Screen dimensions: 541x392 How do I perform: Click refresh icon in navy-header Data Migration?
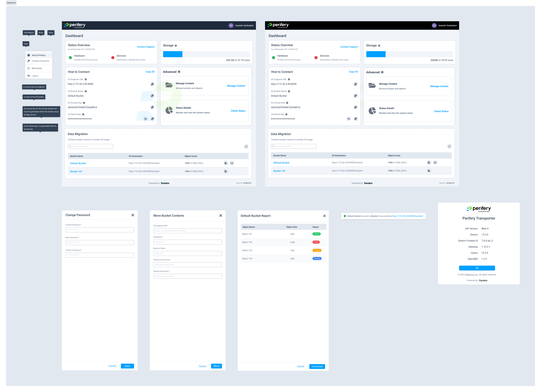(246, 146)
